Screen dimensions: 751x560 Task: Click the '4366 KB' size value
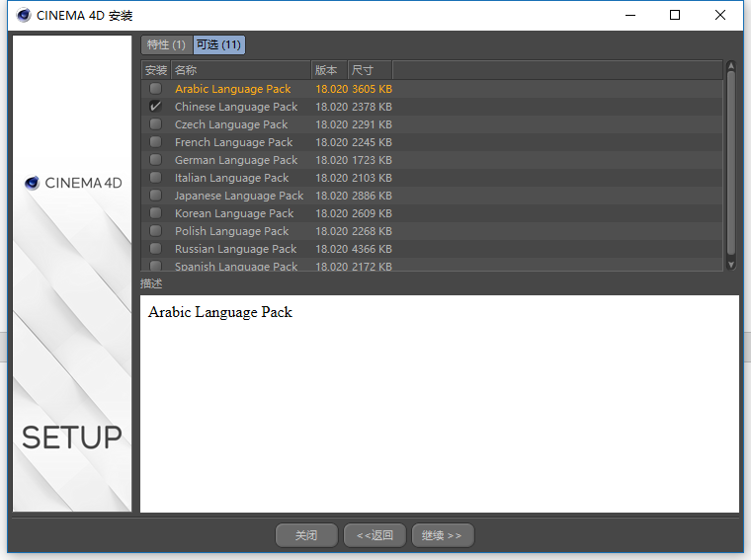click(x=373, y=249)
